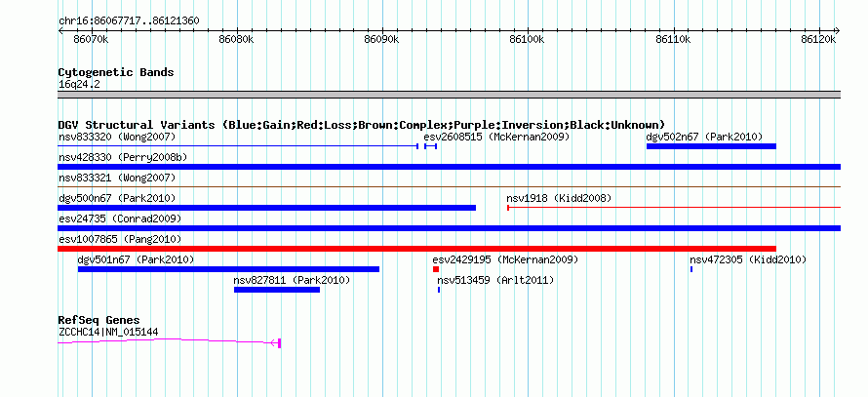Image resolution: width=868 pixels, height=397 pixels.
Task: Select the esv2608515 (McKernan2009) variant label
Action: click(496, 137)
